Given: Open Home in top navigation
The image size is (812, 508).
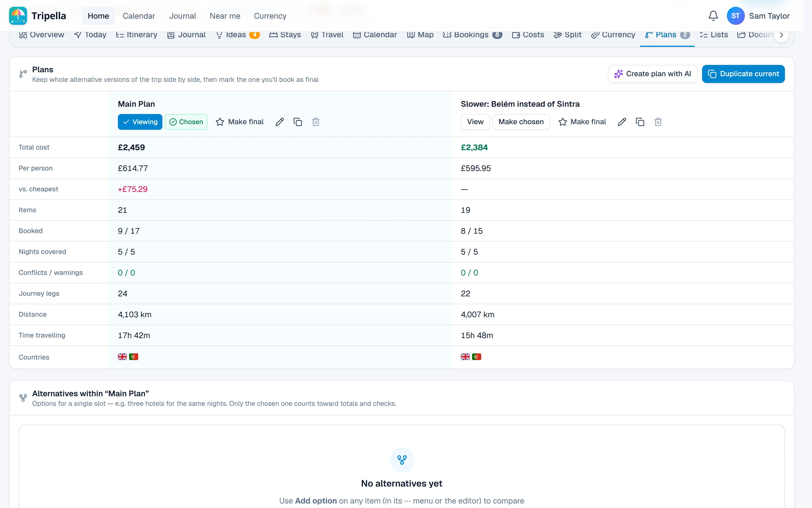Looking at the screenshot, I should click(x=98, y=16).
